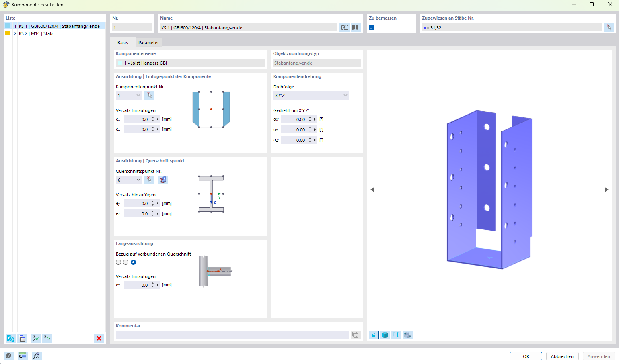
Task: Select list item KS 2 M14 Stab
Action: pos(36,33)
